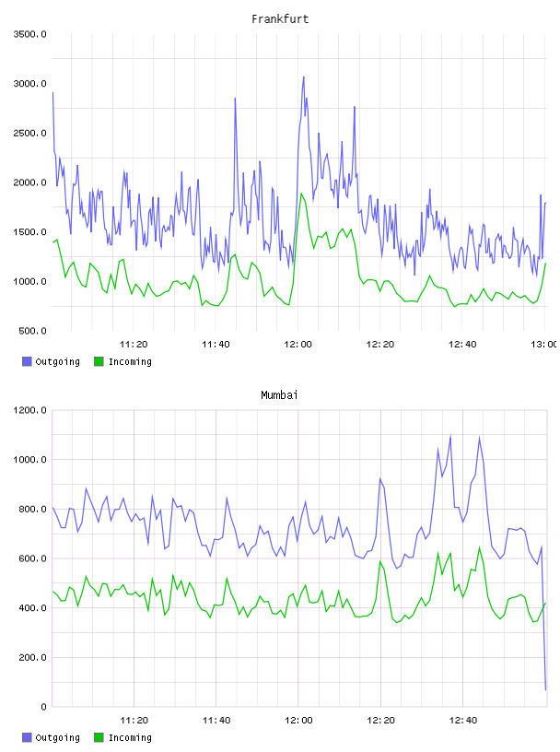Image resolution: width=560 pixels, height=752 pixels.
Task: Click the 11:40 label on the Mumbai time axis
Action: pos(216,720)
